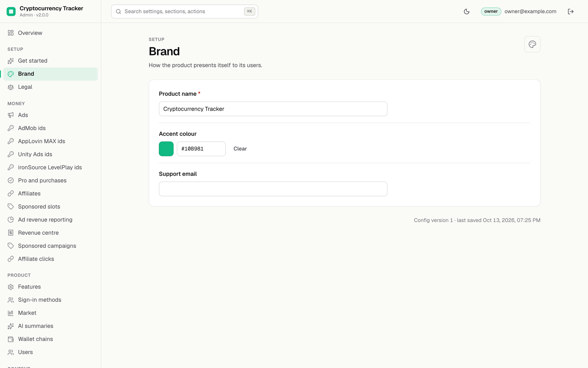
Task: Click the Ads megaphone icon
Action: coord(11,115)
